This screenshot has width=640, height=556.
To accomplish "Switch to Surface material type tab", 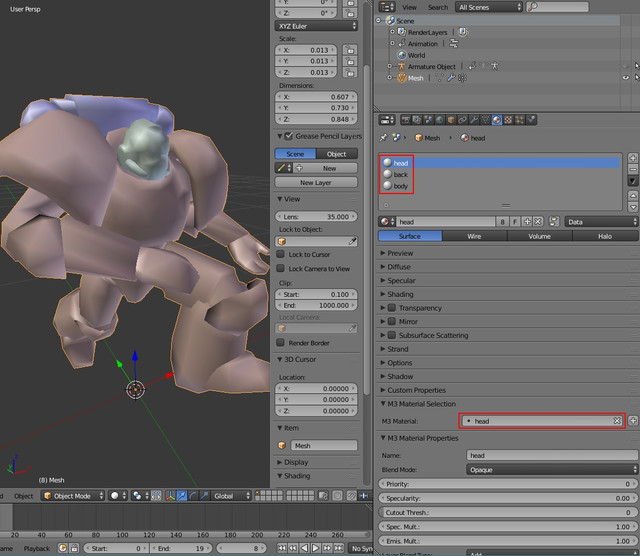I will coord(410,236).
